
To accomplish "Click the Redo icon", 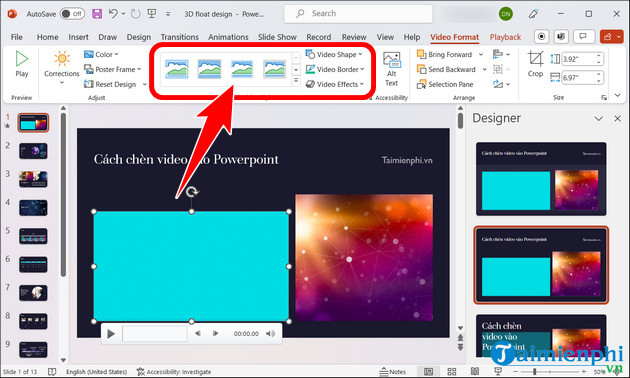I will coord(135,14).
